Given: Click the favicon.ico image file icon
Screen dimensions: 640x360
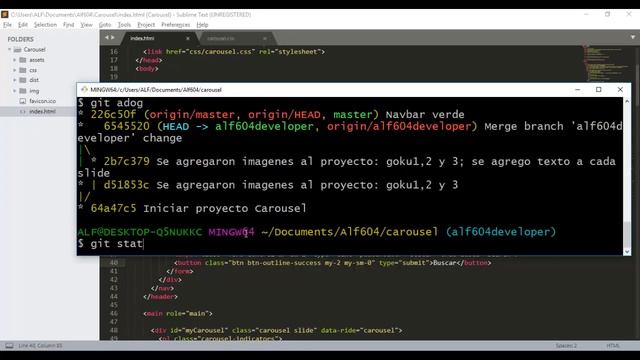Looking at the screenshot, I should point(23,101).
